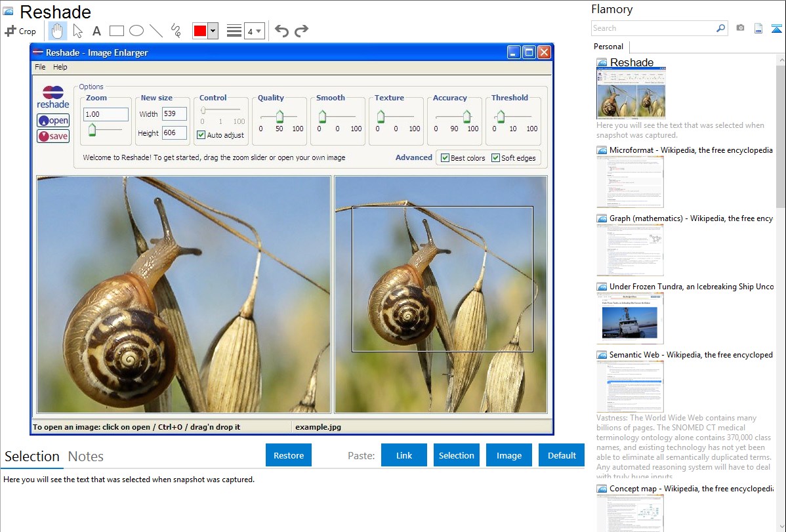
Task: Click the Reshade logo icon
Action: click(x=52, y=97)
